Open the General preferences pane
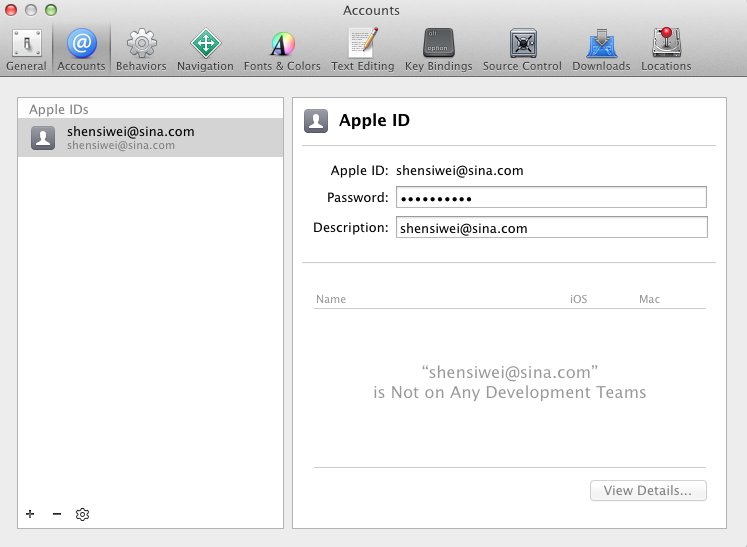The height and width of the screenshot is (547, 747). pos(27,50)
